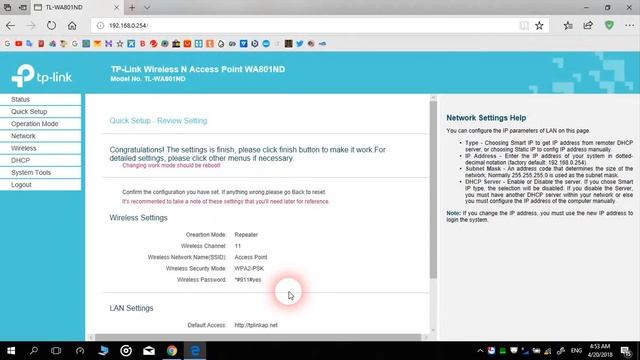Image resolution: width=640 pixels, height=360 pixels.
Task: Open Task View on the taskbar
Action: (x=56, y=351)
